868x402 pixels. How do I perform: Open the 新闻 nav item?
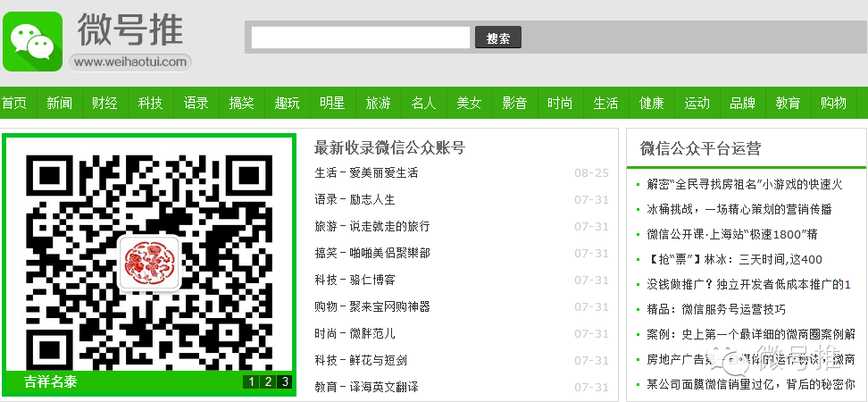pyautogui.click(x=59, y=103)
